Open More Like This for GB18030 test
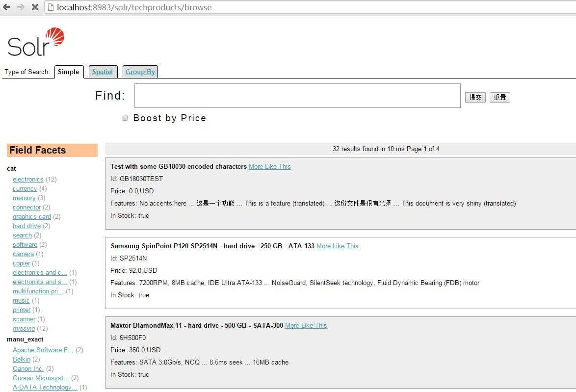This screenshot has height=392, width=576. click(270, 166)
